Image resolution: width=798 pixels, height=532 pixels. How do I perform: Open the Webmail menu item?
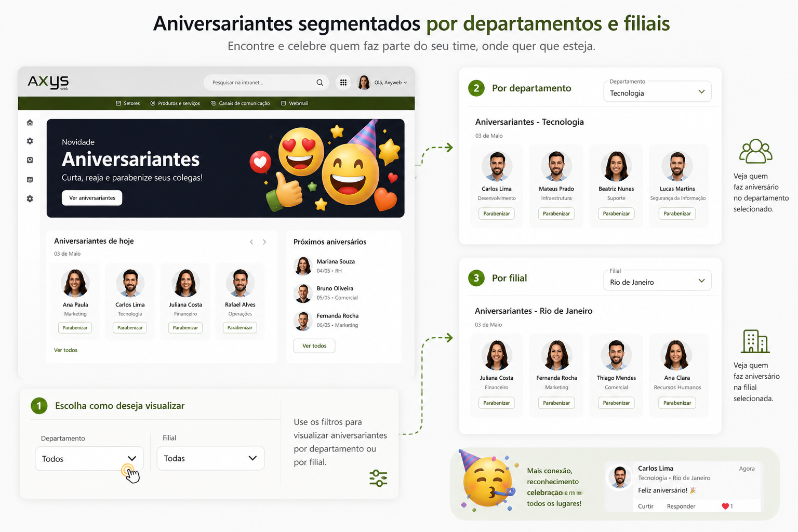point(295,103)
